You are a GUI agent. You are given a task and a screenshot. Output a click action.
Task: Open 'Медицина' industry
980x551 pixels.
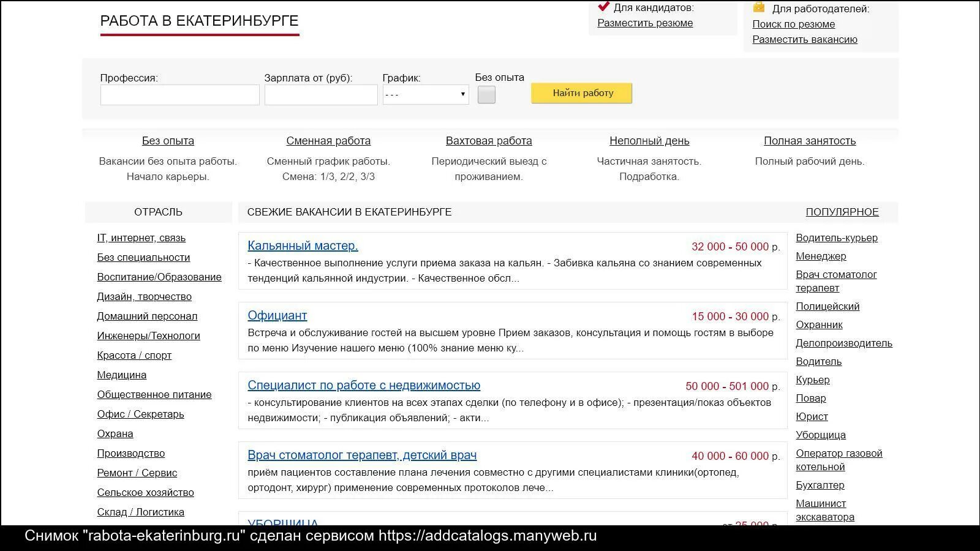pos(121,375)
